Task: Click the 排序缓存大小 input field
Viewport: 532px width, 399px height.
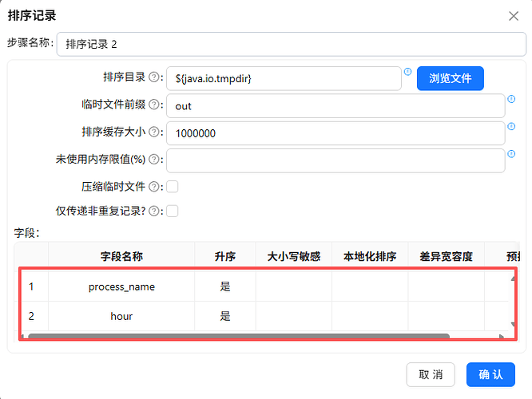Action: 335,133
